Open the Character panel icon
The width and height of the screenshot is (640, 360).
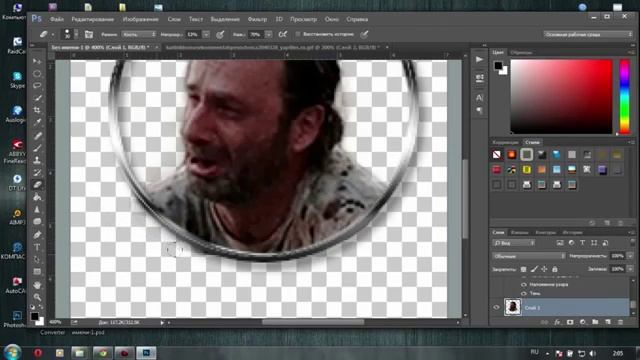tap(480, 98)
